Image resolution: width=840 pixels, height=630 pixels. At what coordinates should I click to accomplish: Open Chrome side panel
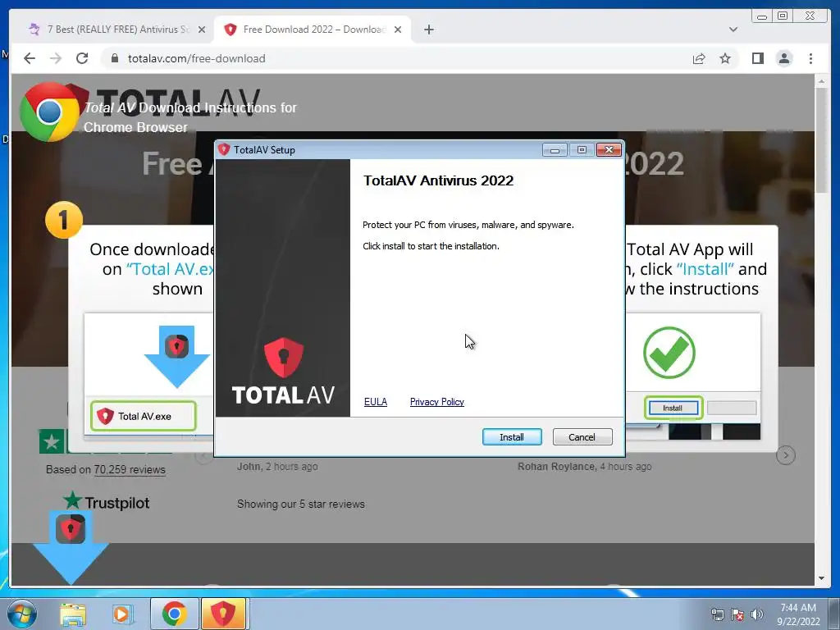pyautogui.click(x=757, y=58)
